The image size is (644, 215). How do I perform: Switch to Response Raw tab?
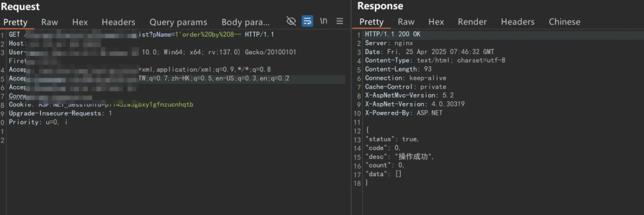point(406,22)
